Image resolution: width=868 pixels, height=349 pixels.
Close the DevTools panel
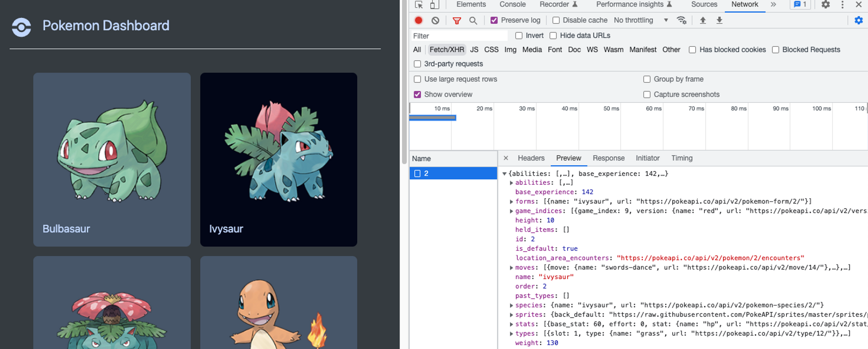[858, 5]
